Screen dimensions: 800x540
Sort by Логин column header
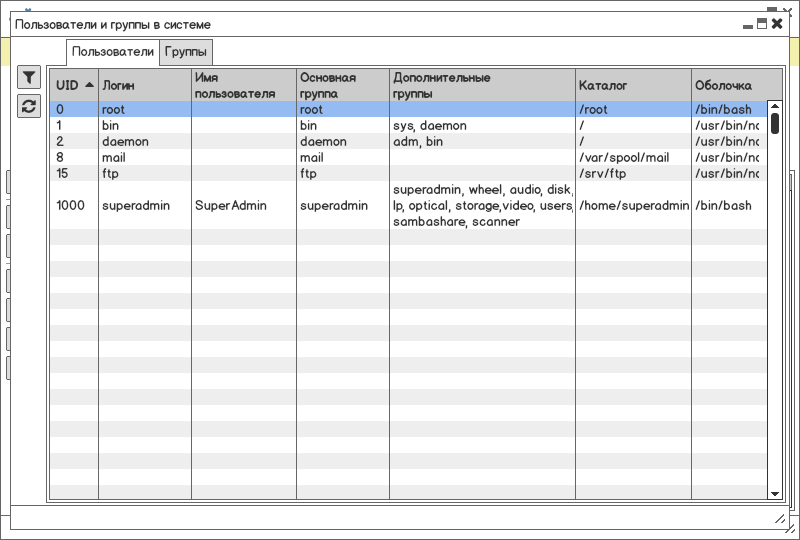click(x=145, y=85)
